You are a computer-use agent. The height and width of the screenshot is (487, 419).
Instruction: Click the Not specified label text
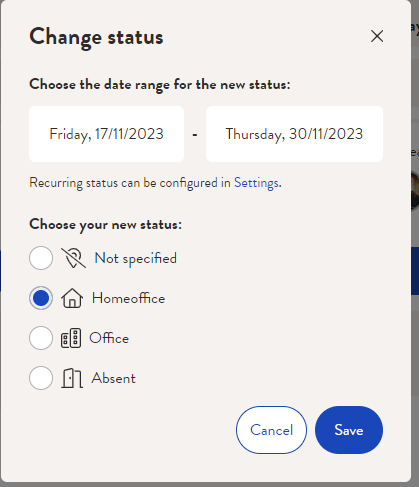coord(136,258)
